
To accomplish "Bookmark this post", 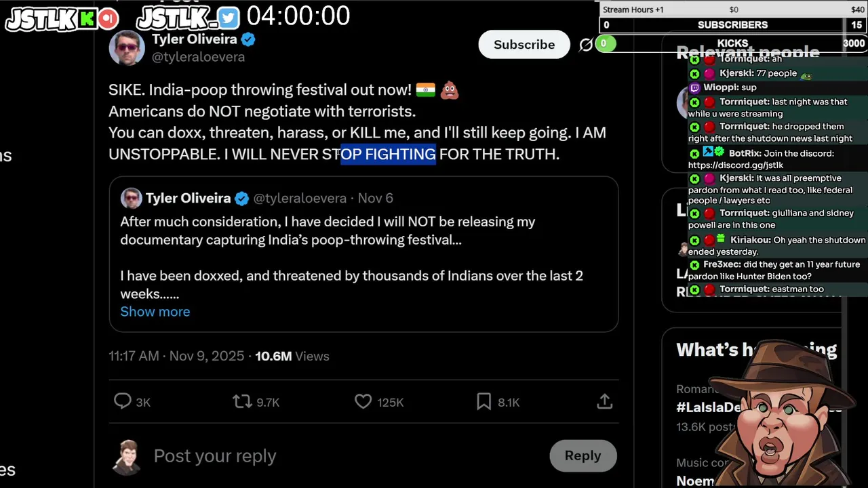I will [x=484, y=401].
